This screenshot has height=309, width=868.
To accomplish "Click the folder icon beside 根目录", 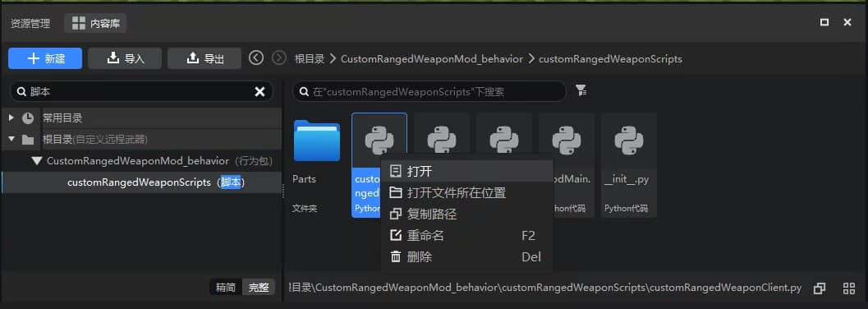I will [x=28, y=140].
